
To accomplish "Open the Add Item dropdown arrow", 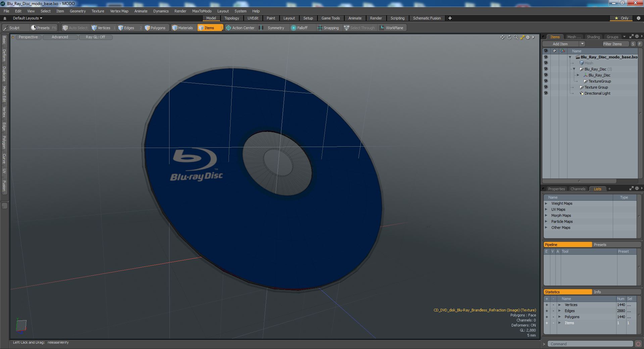I will click(582, 44).
